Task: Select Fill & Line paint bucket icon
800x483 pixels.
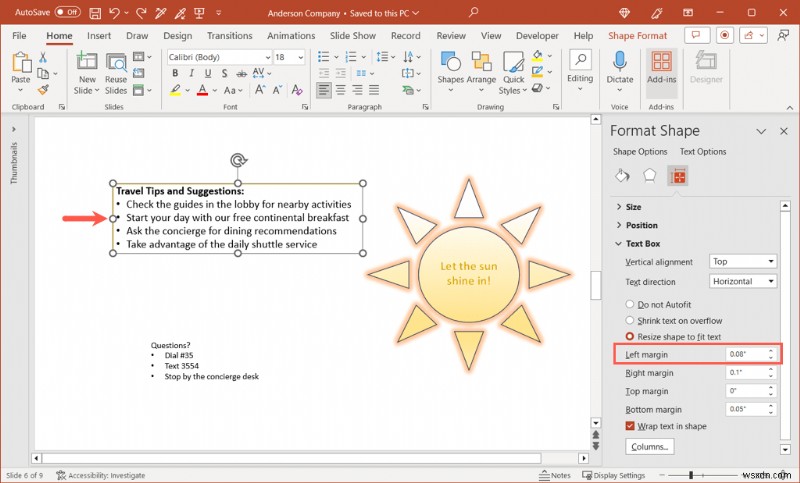Action: pos(622,176)
